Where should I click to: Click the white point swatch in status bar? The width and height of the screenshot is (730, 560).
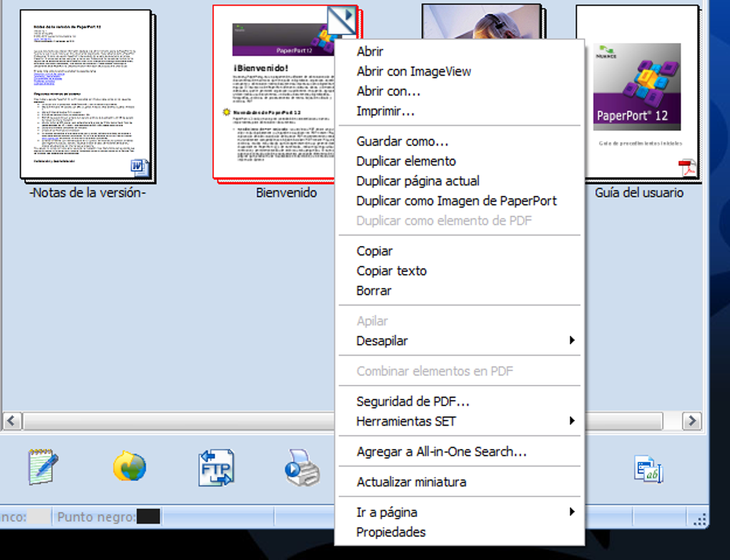tap(38, 517)
